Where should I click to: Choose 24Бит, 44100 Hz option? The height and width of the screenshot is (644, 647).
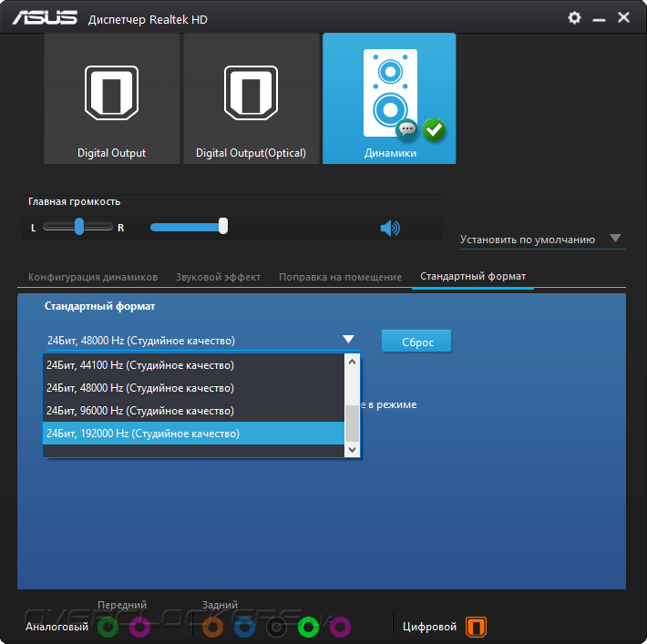(x=193, y=365)
